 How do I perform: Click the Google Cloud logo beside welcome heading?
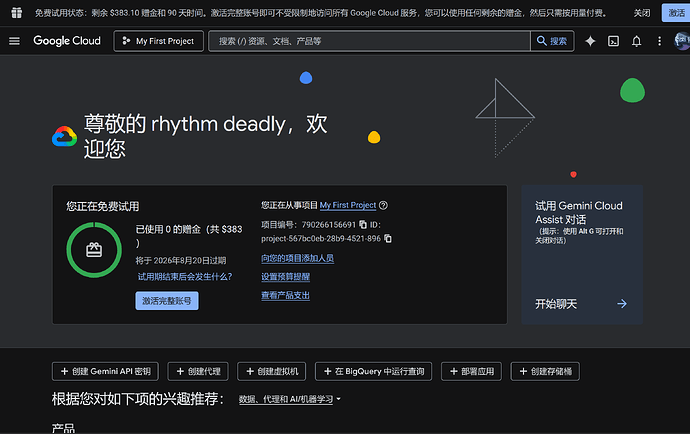pyautogui.click(x=64, y=136)
